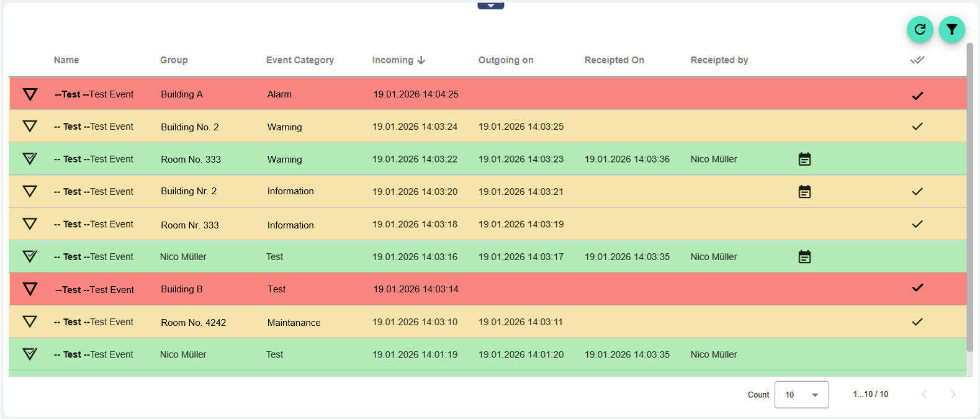Open the filter options funnel icon
The image size is (980, 419).
click(x=951, y=29)
